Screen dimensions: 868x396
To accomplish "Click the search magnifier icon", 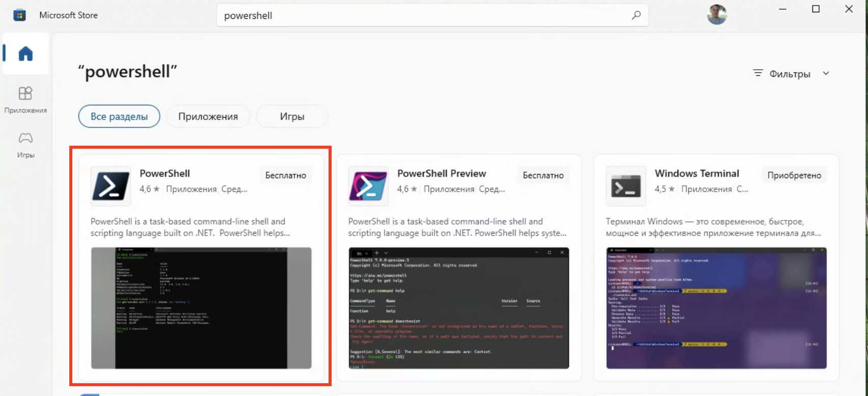I will coord(636,15).
